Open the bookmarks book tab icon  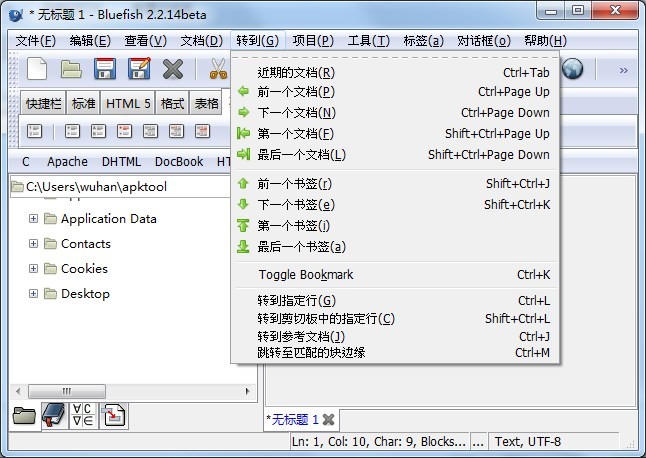pos(55,416)
